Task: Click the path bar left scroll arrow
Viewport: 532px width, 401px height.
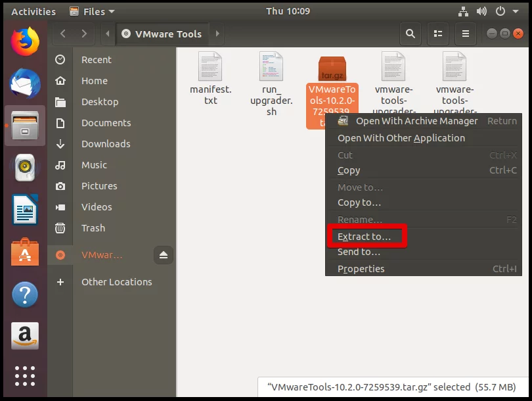Action: coord(108,34)
